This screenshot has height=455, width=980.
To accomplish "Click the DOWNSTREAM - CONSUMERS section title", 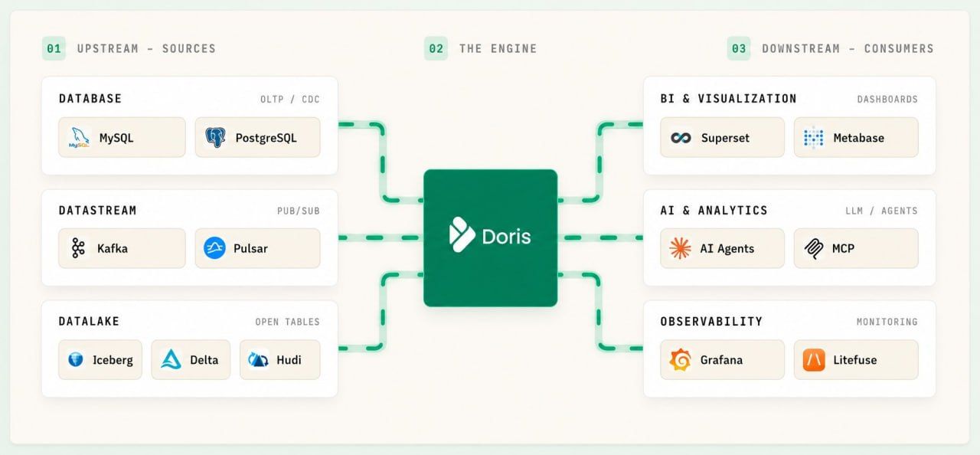I will [x=848, y=48].
